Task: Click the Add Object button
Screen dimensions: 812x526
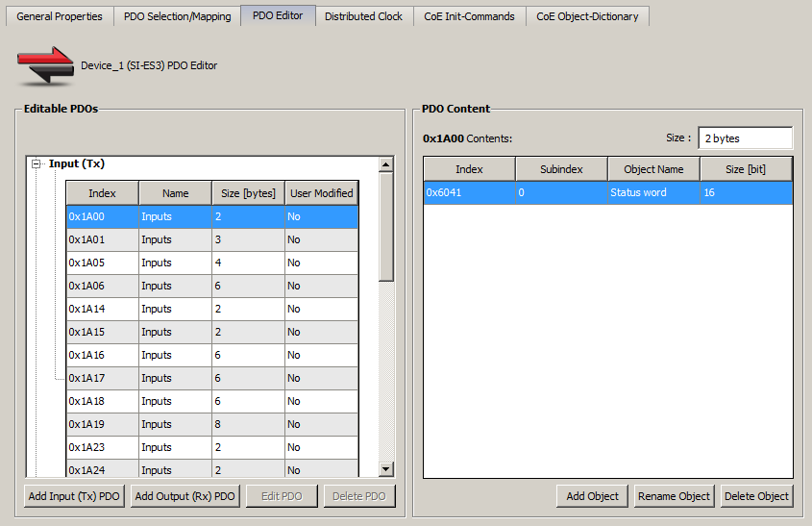Action: tap(593, 496)
